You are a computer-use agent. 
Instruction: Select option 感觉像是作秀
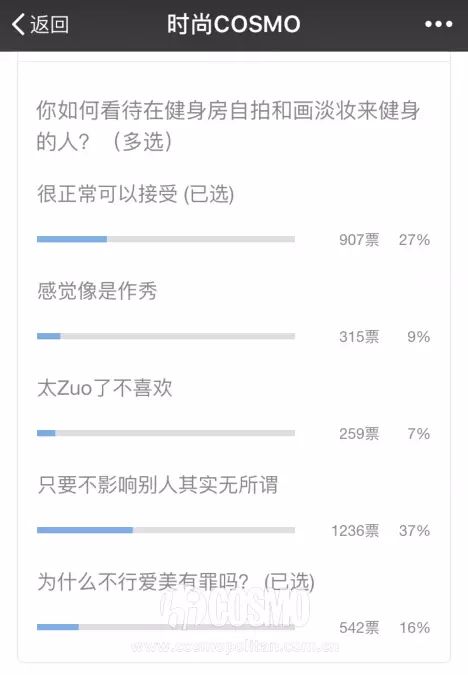[97, 291]
